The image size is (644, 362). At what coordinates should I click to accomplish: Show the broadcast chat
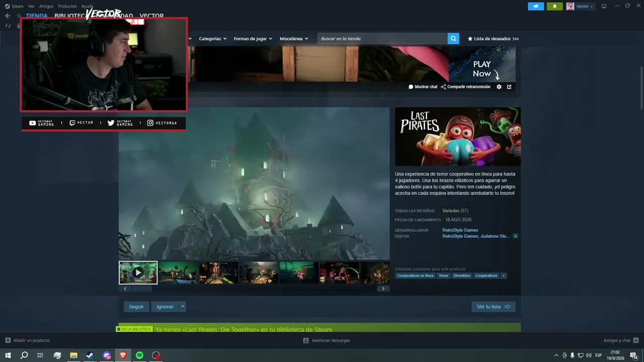click(x=423, y=87)
